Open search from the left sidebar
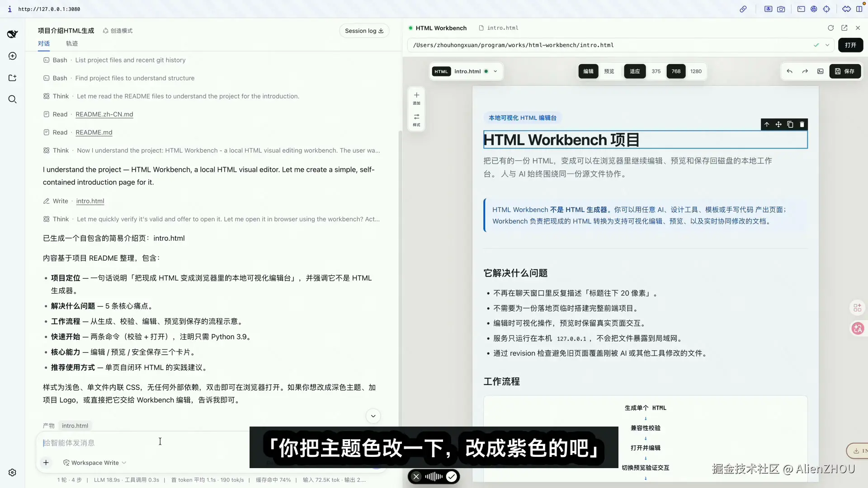 [x=13, y=99]
